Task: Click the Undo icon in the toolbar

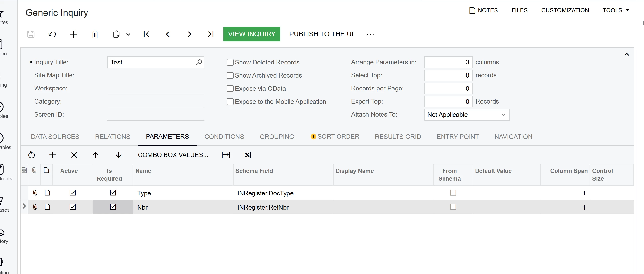Action: [x=52, y=34]
